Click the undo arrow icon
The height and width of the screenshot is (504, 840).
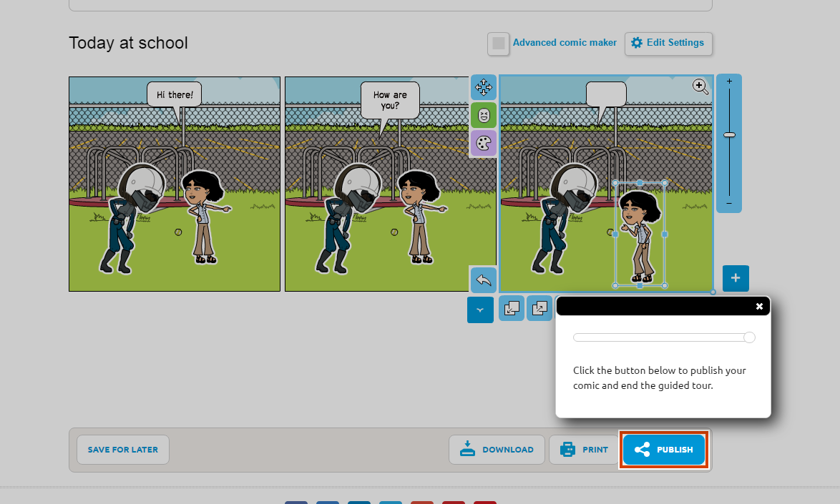point(483,280)
